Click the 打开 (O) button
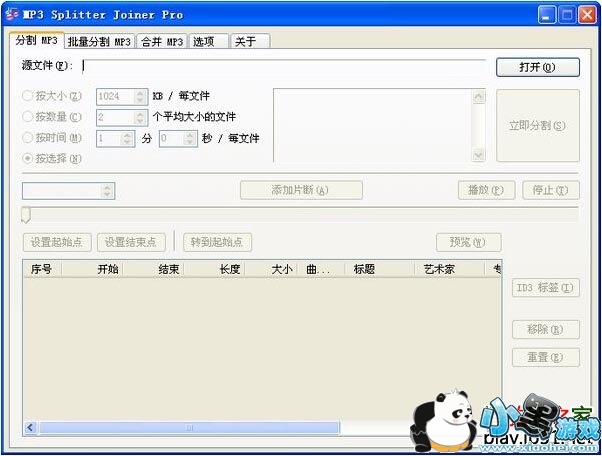This screenshot has width=602, height=456. (x=538, y=67)
